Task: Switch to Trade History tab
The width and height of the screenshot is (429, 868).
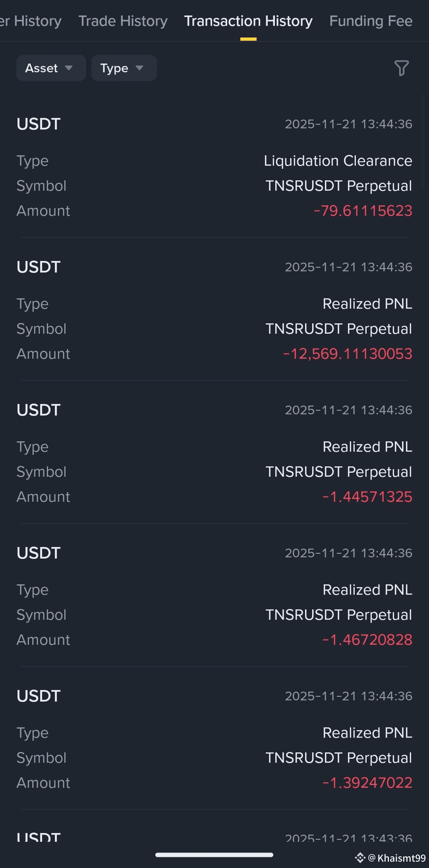Action: click(x=123, y=21)
